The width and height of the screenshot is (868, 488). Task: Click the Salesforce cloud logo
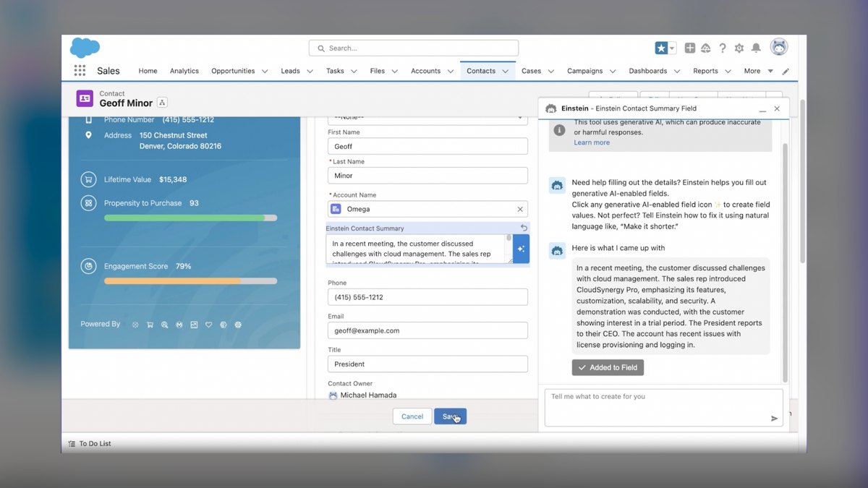pos(85,48)
